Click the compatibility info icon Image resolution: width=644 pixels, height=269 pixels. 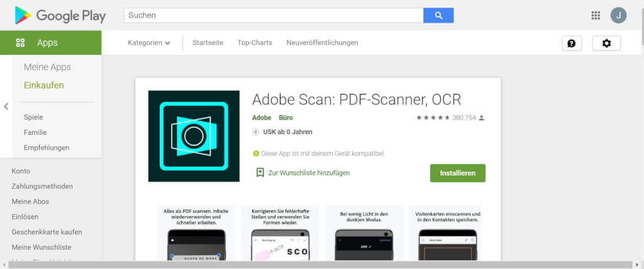coord(256,154)
